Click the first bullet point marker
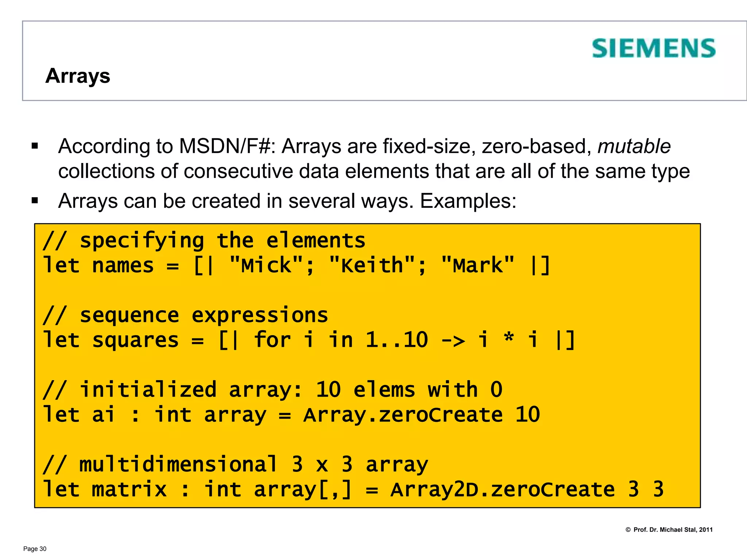 click(35, 147)
